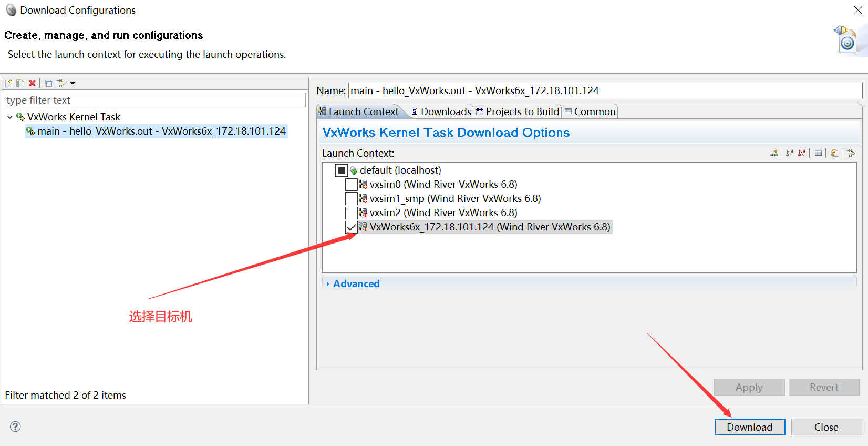This screenshot has width=868, height=446.
Task: Click the dialog banner icon at top right
Action: coord(846,38)
